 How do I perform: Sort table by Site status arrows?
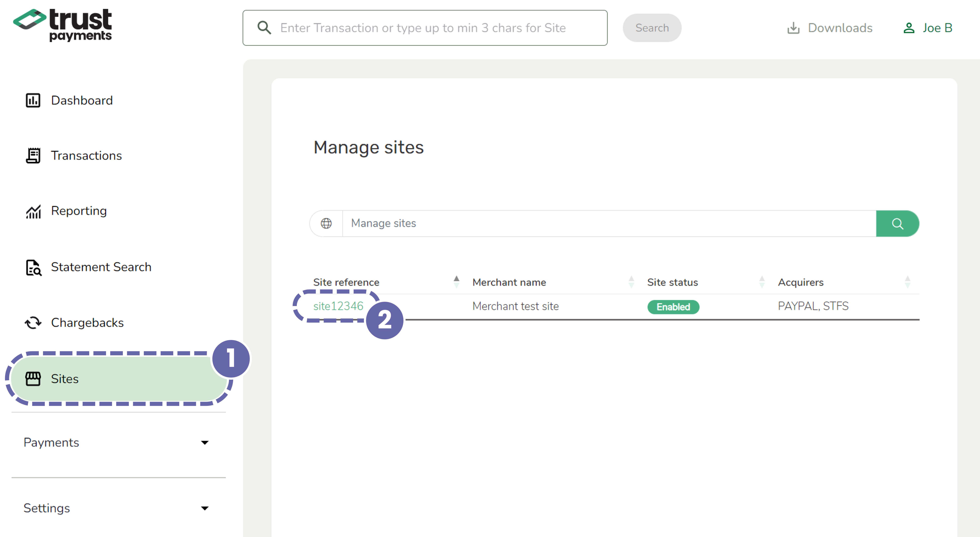(762, 282)
